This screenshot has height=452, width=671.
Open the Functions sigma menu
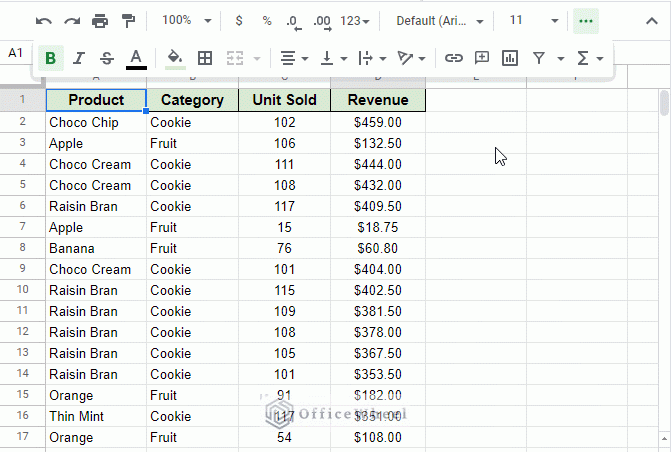click(x=590, y=58)
